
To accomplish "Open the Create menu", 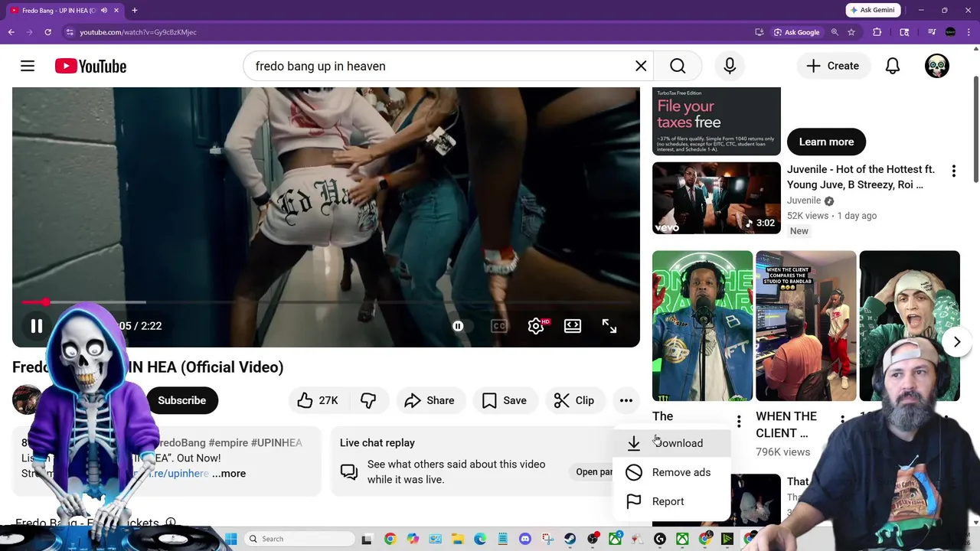I will tap(832, 66).
